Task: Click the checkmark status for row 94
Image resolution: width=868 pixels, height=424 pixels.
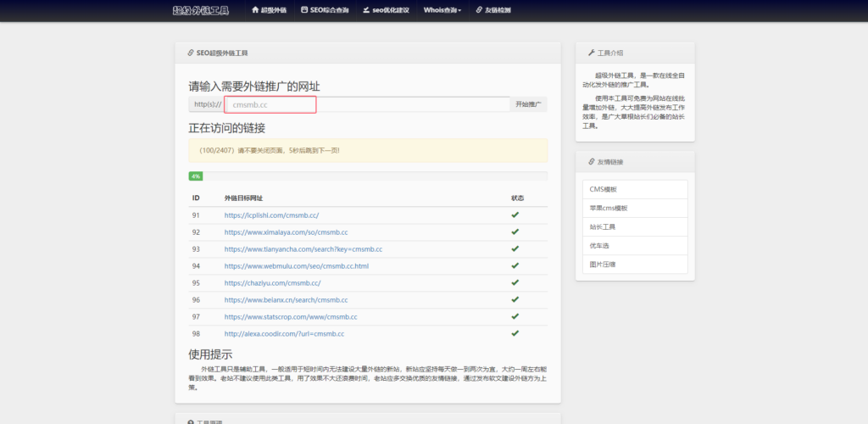Action: click(x=515, y=265)
